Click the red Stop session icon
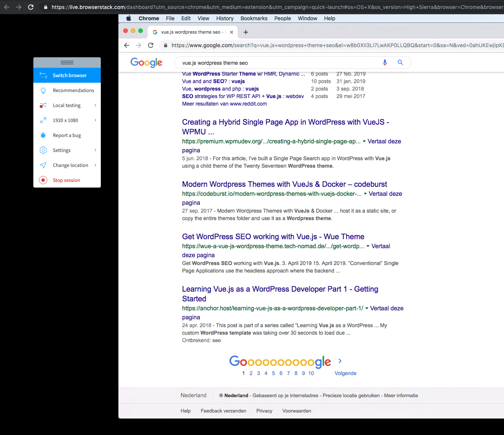 pos(43,180)
